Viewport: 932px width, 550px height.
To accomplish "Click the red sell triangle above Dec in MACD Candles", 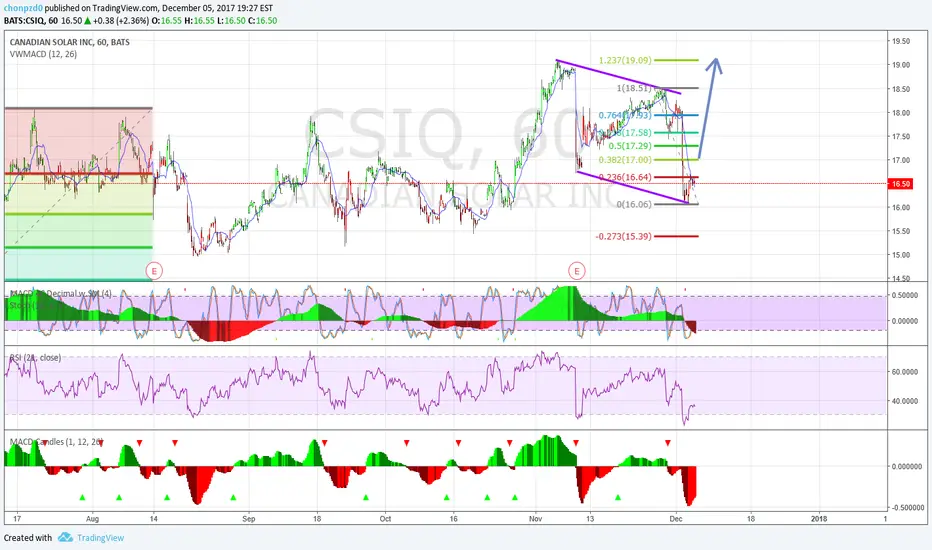I will 667,443.
